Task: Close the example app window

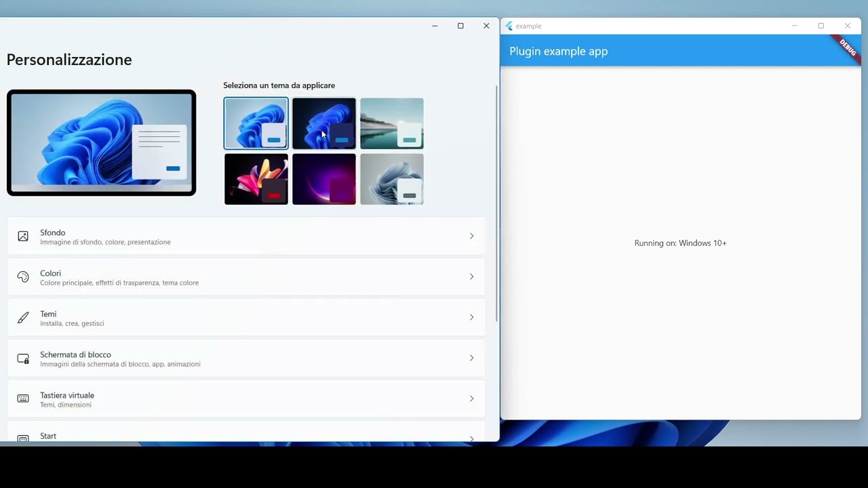Action: (x=847, y=26)
